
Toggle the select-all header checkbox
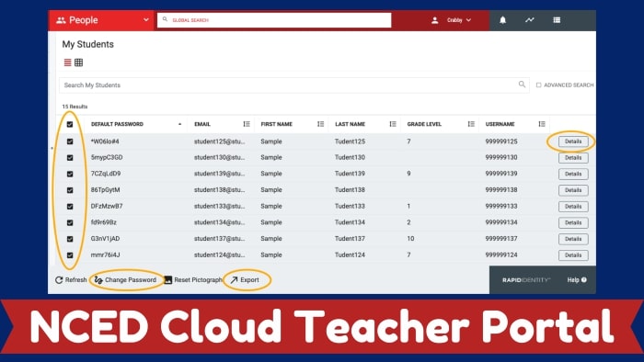click(x=70, y=124)
